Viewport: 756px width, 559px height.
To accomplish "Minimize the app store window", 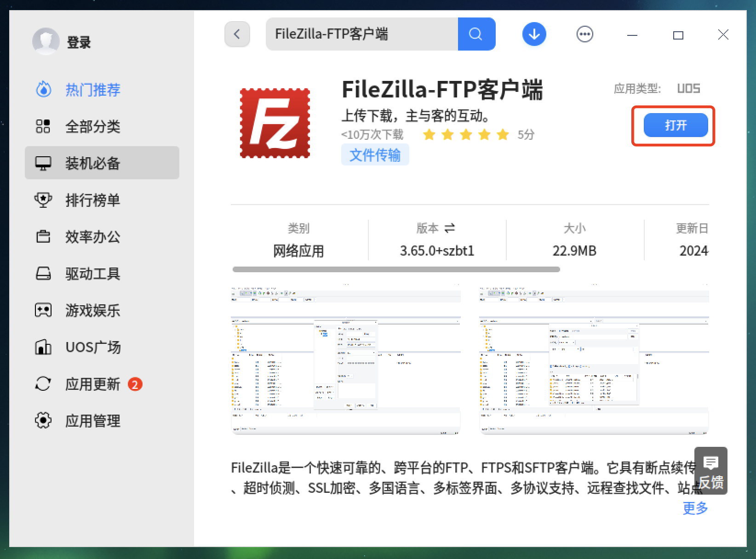I will click(x=632, y=35).
